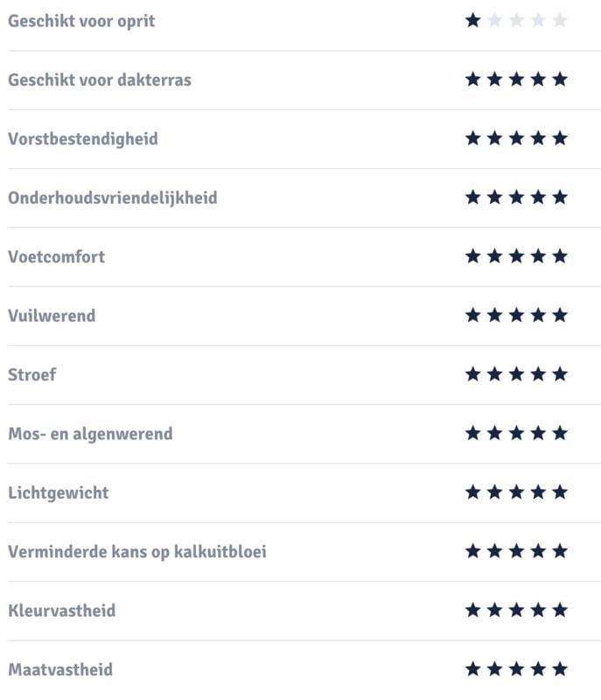Click the Maatvastheid label
The image size is (601, 700).
coord(60,670)
